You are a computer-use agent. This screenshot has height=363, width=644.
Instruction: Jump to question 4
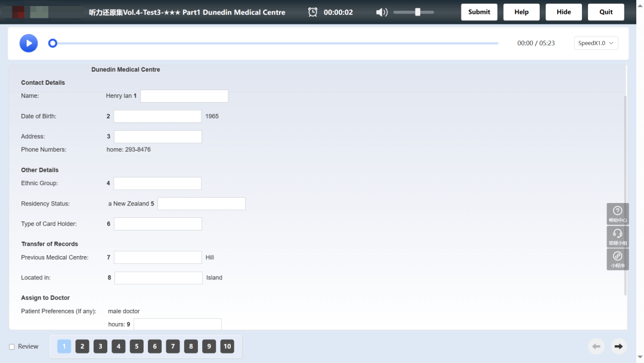pyautogui.click(x=118, y=346)
